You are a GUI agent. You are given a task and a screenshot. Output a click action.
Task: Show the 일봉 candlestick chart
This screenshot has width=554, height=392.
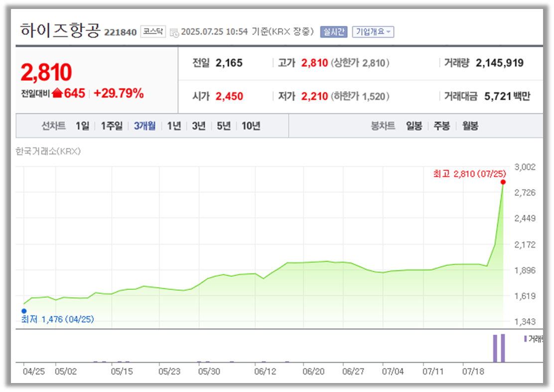414,126
